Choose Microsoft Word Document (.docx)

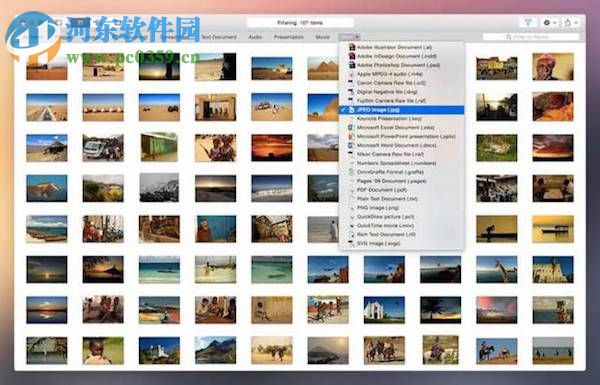tap(401, 145)
